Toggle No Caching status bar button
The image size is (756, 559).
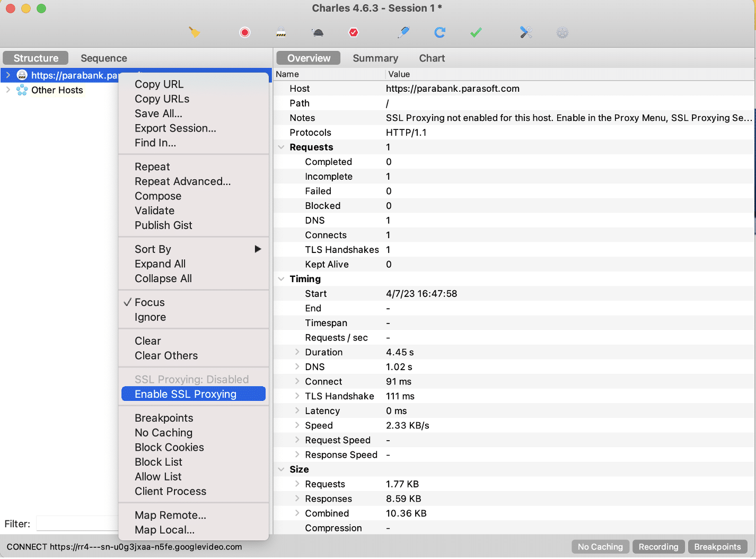point(600,547)
